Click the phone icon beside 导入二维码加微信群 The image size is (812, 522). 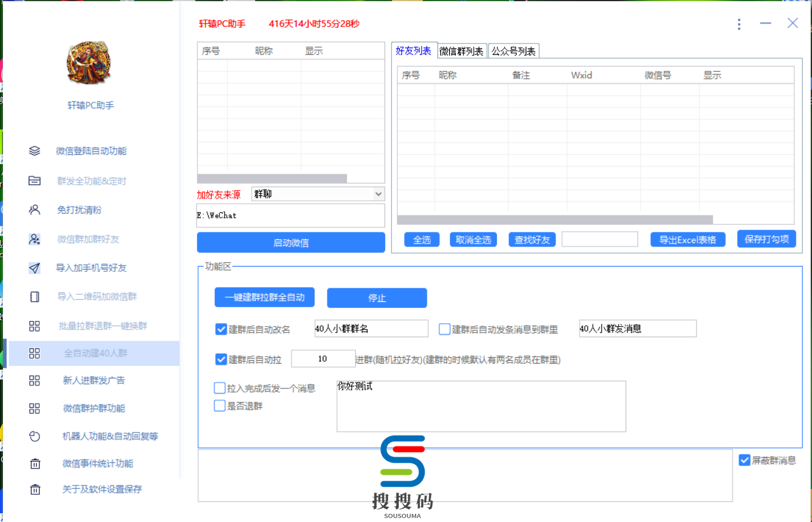pyautogui.click(x=35, y=297)
